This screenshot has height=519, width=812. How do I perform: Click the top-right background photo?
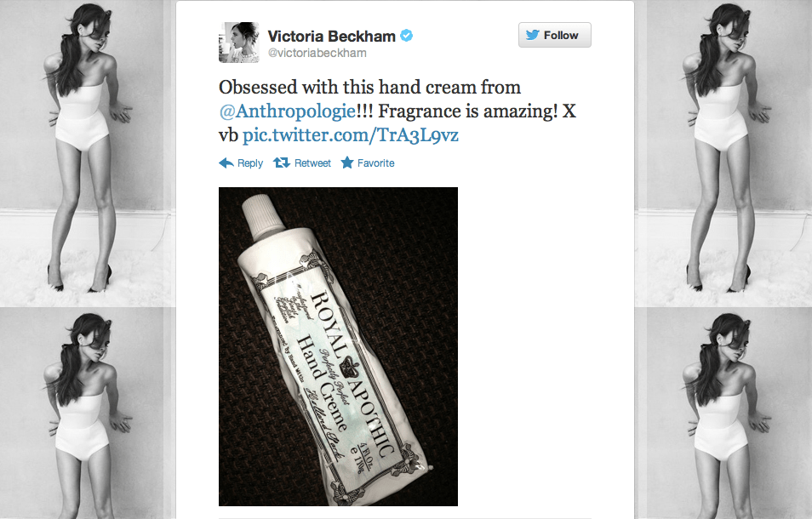click(x=723, y=153)
